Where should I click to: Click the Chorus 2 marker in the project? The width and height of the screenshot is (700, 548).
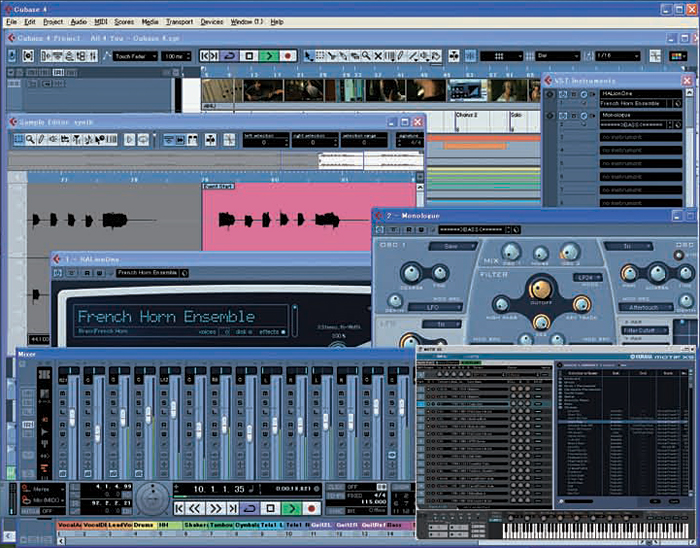(x=467, y=115)
